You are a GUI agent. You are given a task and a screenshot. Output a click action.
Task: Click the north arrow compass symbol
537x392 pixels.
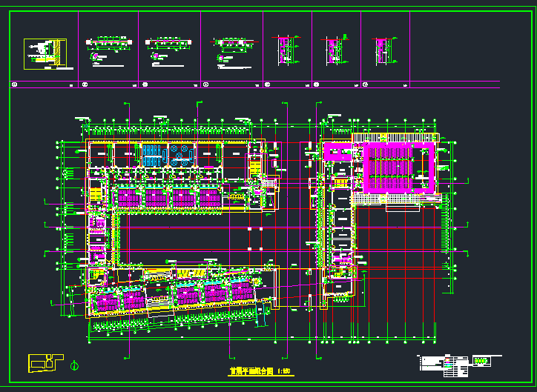pos(73,364)
